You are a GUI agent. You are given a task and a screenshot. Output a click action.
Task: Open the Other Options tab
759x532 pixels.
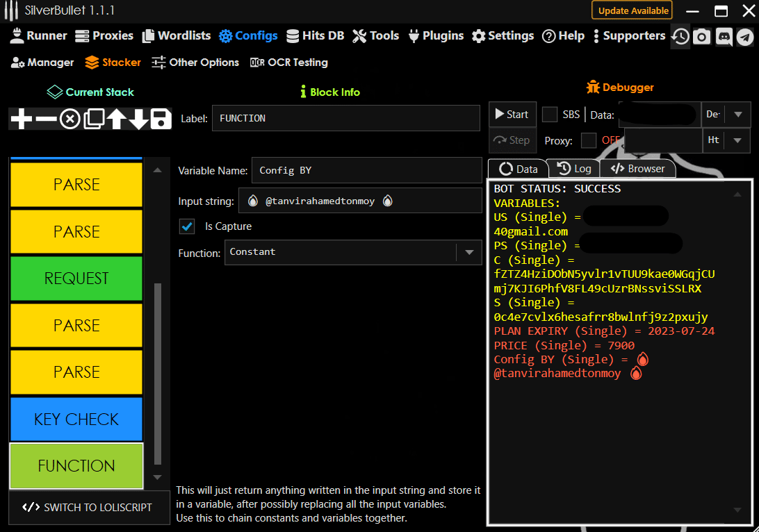pos(195,63)
